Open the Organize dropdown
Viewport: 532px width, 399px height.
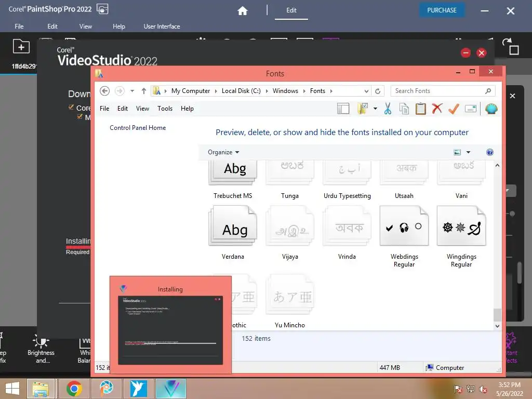click(223, 152)
